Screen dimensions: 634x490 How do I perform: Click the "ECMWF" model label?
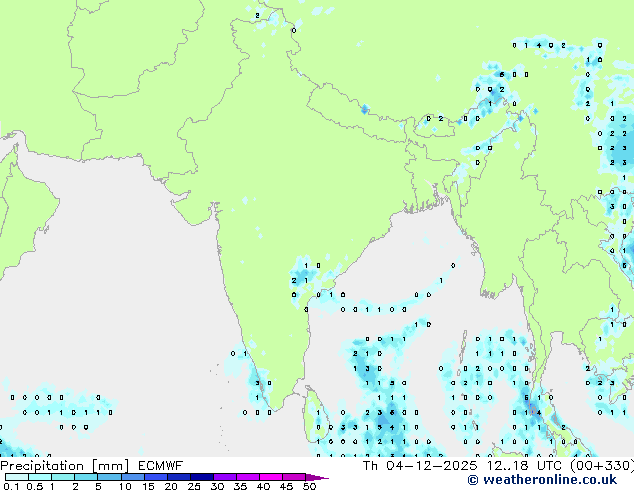pyautogui.click(x=161, y=466)
